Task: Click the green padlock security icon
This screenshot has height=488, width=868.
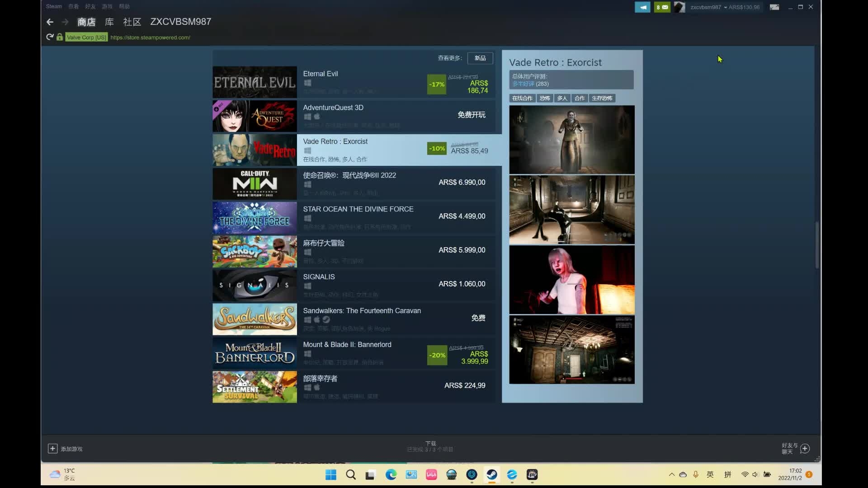Action: point(60,37)
